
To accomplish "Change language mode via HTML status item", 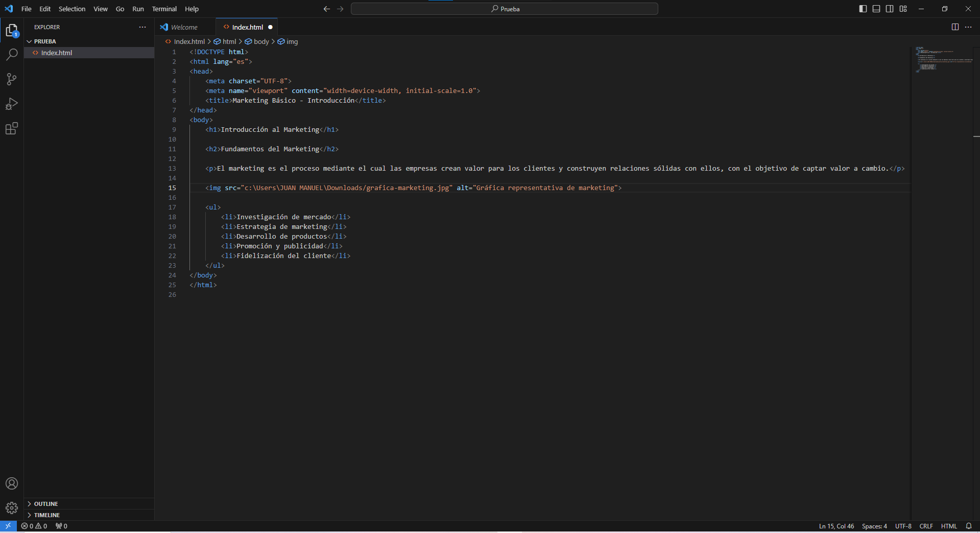I will click(x=949, y=526).
